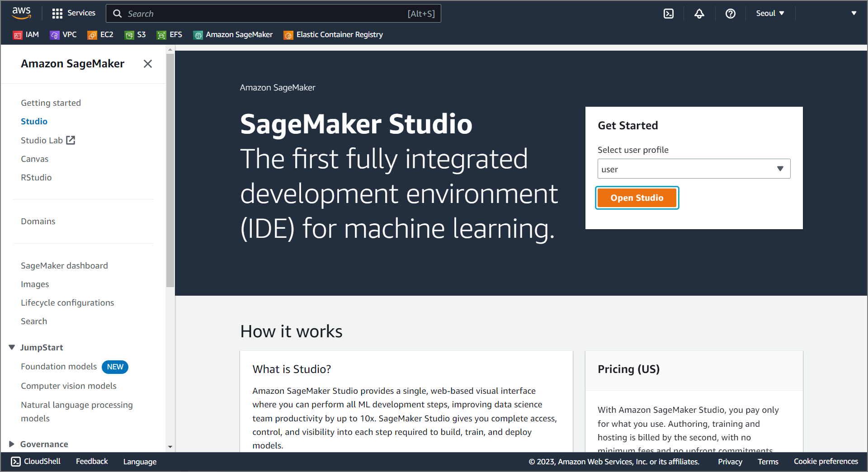Click the Feedback footer link
Viewport: 868px width, 472px height.
coord(92,461)
